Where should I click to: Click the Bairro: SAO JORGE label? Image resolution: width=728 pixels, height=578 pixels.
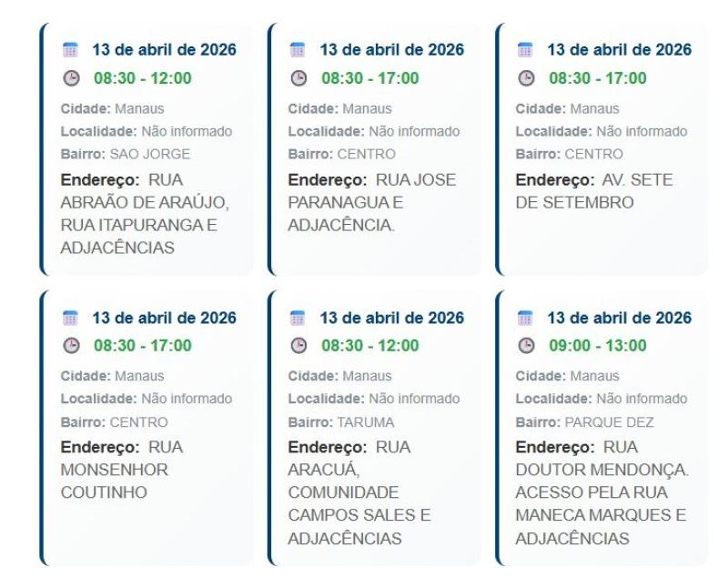point(112,155)
